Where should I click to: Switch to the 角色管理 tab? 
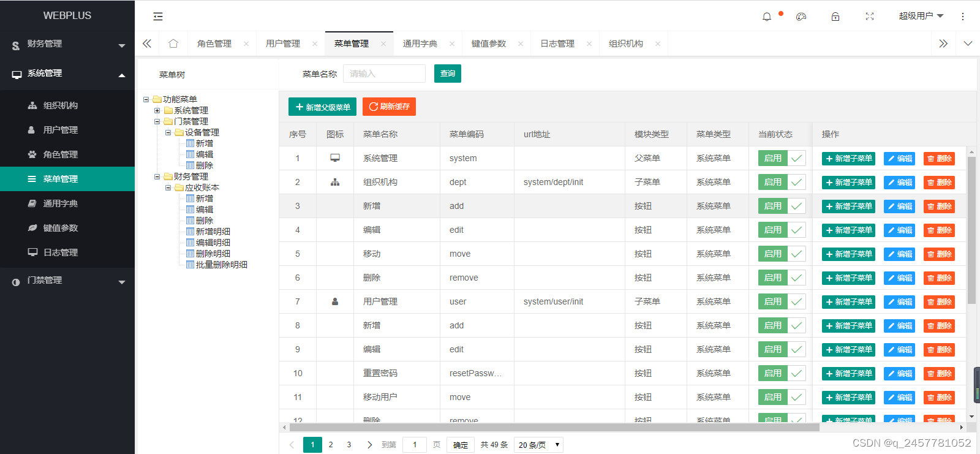point(214,44)
